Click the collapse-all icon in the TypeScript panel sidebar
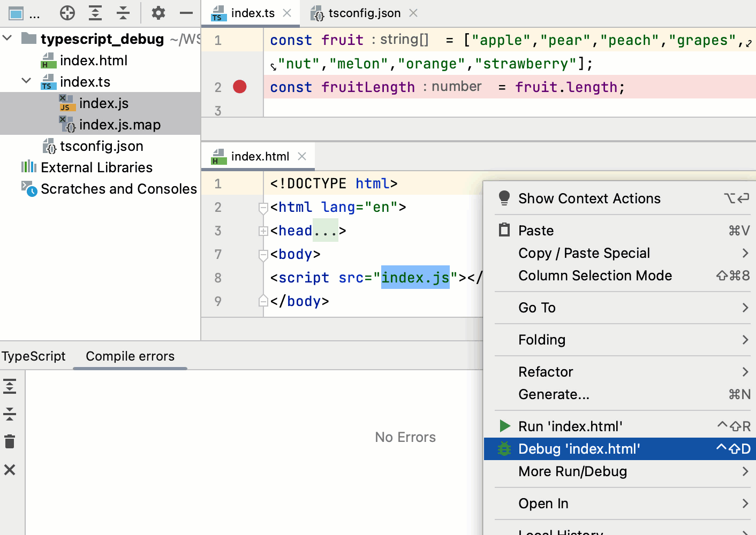The height and width of the screenshot is (535, 756). pos(10,413)
